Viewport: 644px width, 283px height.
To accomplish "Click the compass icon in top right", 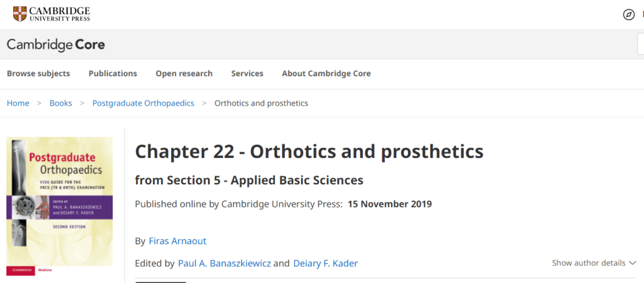I will [628, 14].
